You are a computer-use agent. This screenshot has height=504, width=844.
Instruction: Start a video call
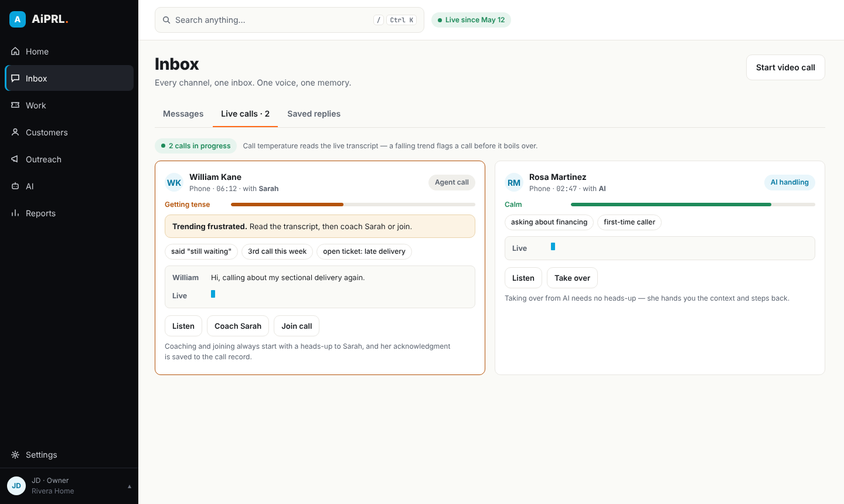click(x=785, y=67)
